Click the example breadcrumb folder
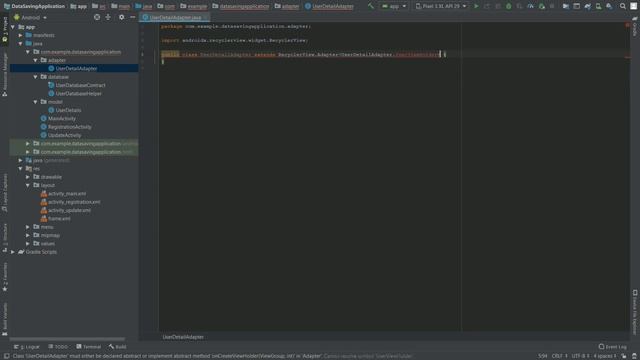Image resolution: width=640 pixels, height=360 pixels. point(193,6)
